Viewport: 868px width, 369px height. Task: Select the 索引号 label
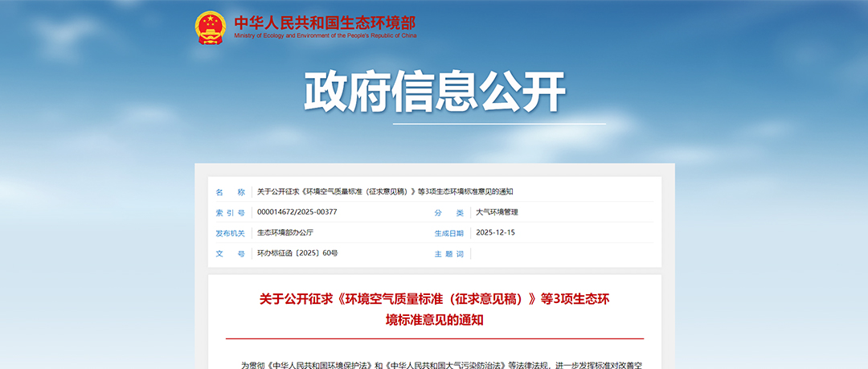point(230,213)
